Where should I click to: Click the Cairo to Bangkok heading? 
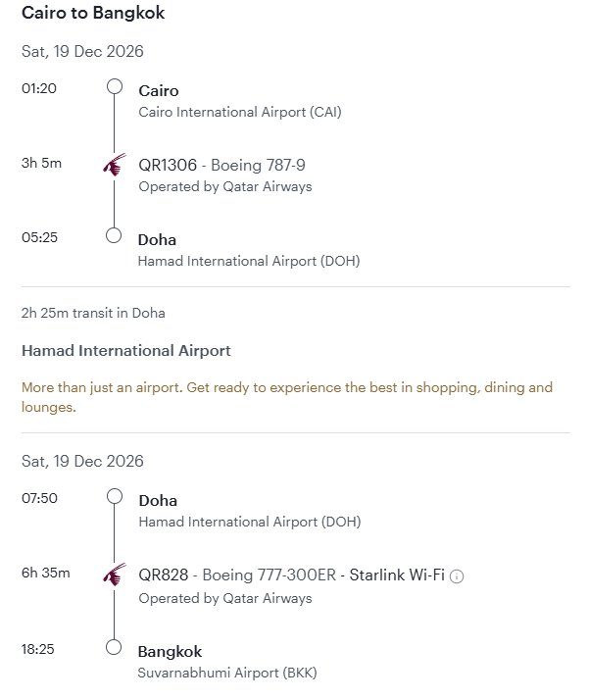tap(93, 13)
